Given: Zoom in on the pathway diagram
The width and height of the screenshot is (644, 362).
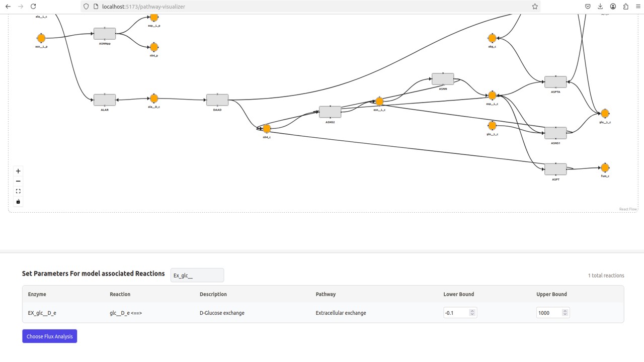Looking at the screenshot, I should tap(18, 171).
